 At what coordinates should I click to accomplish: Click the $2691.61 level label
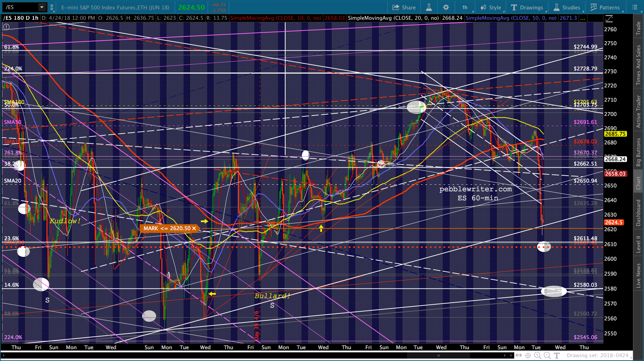pos(585,122)
